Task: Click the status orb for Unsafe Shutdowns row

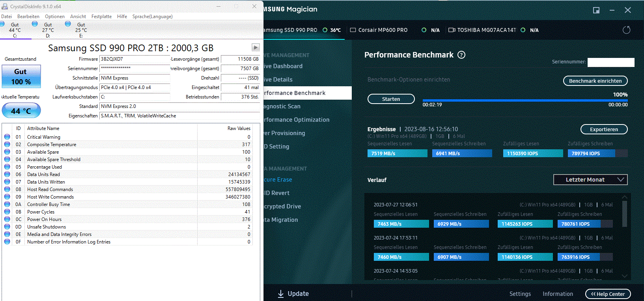Action: click(x=7, y=227)
